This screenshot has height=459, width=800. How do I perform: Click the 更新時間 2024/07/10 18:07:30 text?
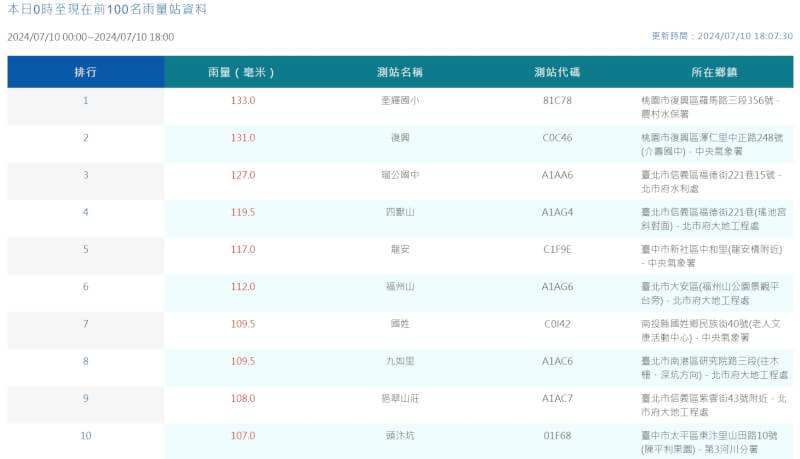coord(722,36)
